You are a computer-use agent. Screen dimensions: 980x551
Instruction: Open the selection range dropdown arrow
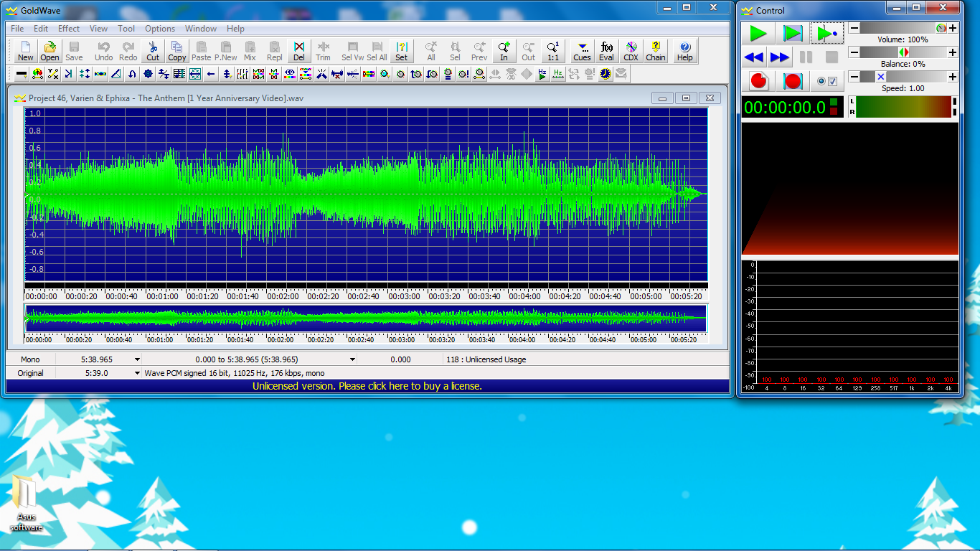click(x=352, y=359)
